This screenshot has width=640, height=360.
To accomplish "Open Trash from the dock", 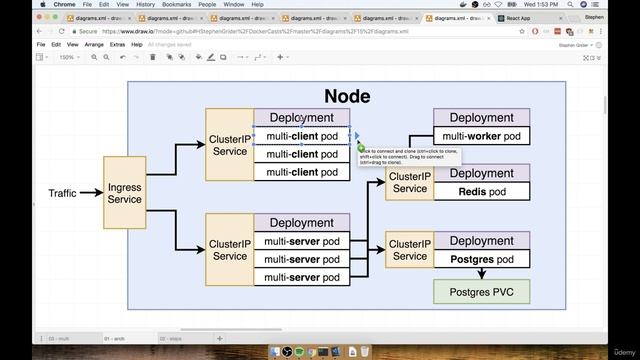I will point(364,351).
